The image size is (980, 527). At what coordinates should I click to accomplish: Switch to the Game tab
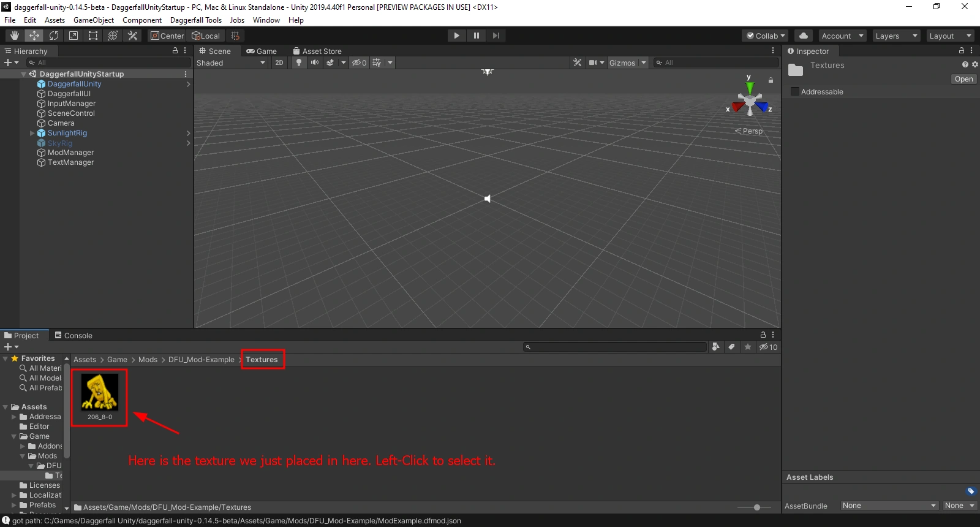262,51
